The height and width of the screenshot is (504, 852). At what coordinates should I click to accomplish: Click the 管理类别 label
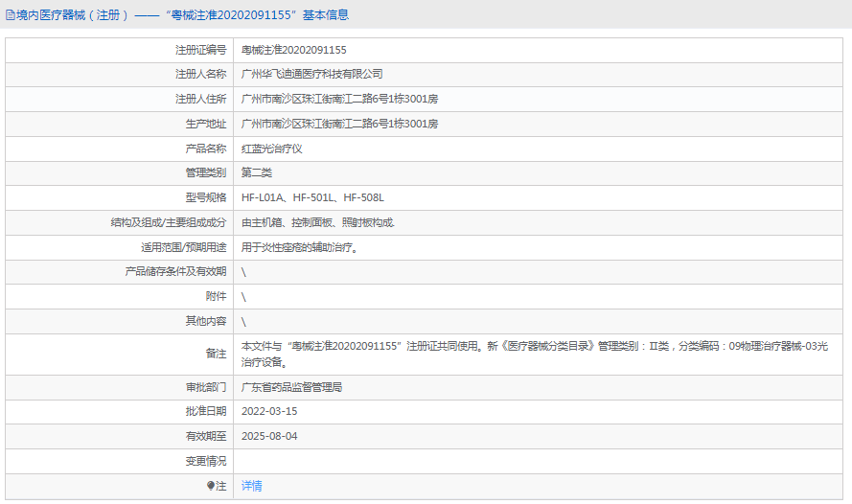(x=206, y=172)
